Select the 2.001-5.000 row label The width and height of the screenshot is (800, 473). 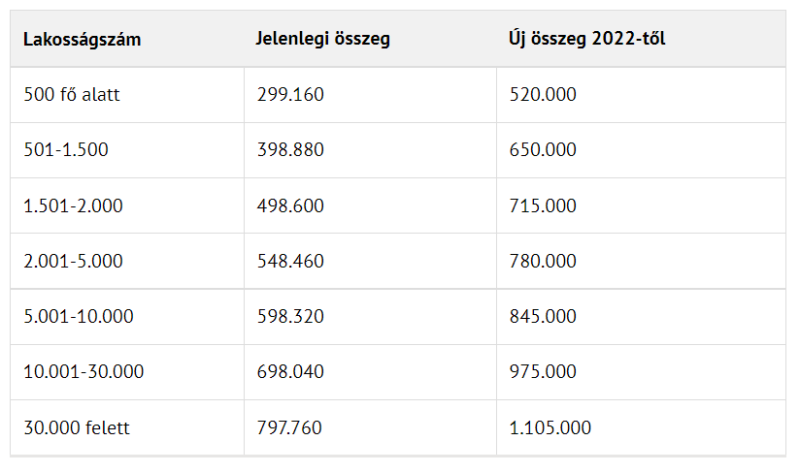tap(73, 261)
